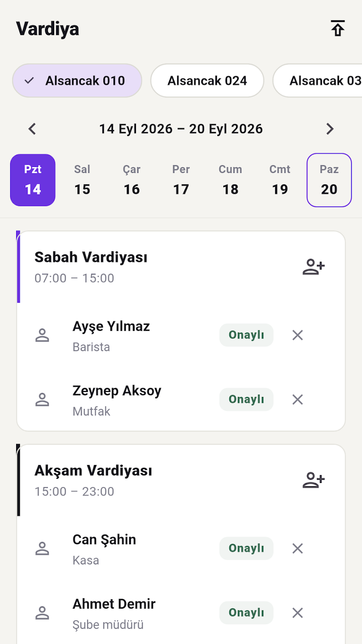Viewport: 362px width, 644px height.
Task: Go to previous week with left chevron
Action: (x=32, y=129)
